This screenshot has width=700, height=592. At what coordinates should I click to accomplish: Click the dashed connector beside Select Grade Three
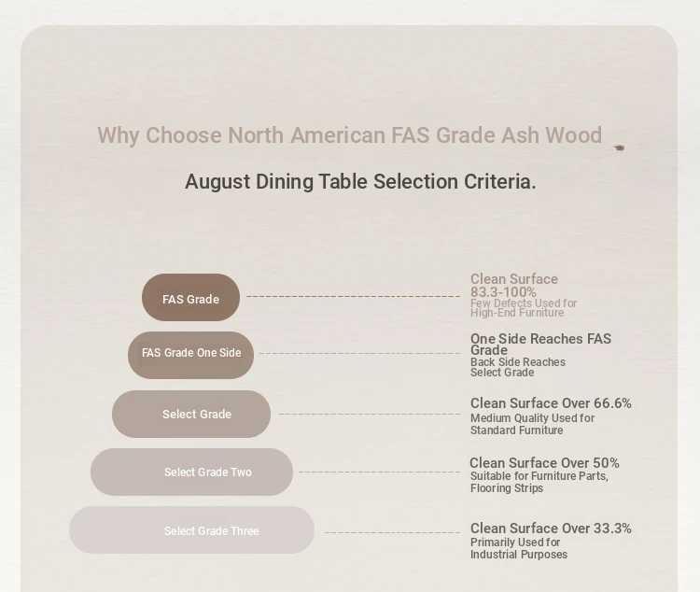393,533
